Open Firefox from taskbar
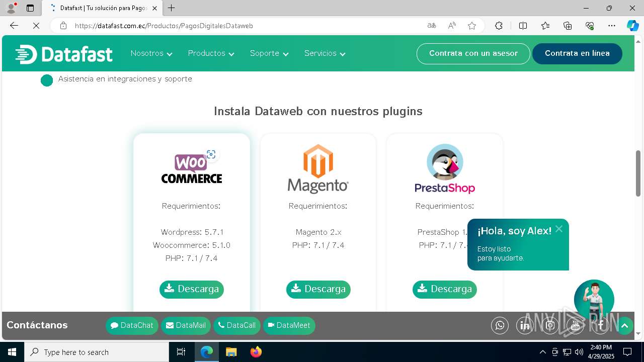644x362 pixels. point(256,352)
